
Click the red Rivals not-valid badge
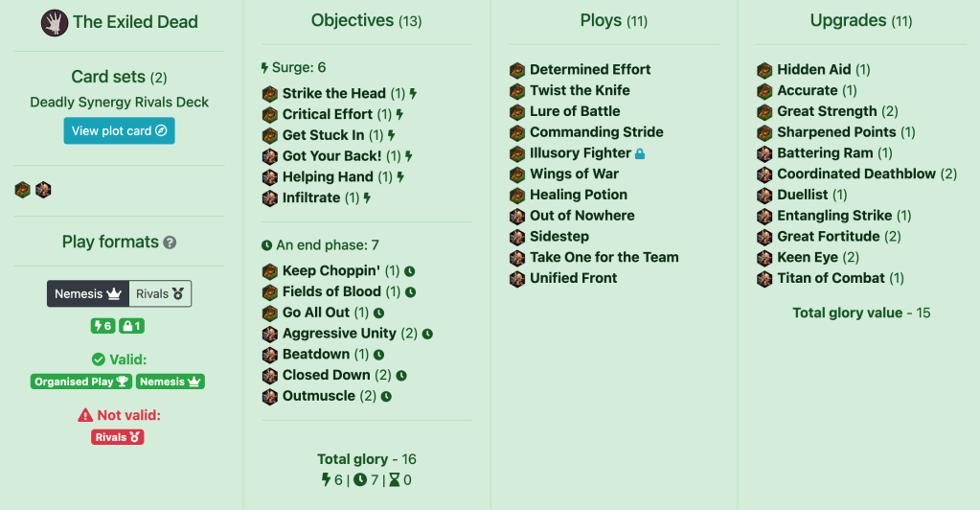118,437
